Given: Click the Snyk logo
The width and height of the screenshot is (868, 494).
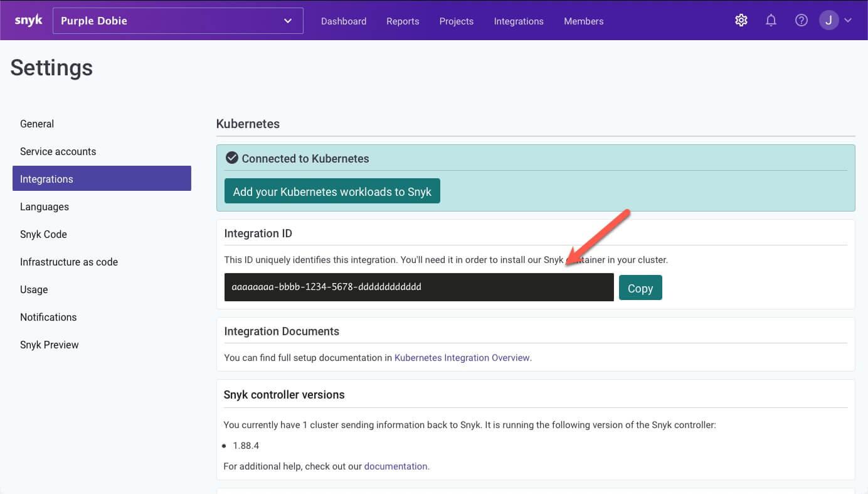Looking at the screenshot, I should click(28, 21).
